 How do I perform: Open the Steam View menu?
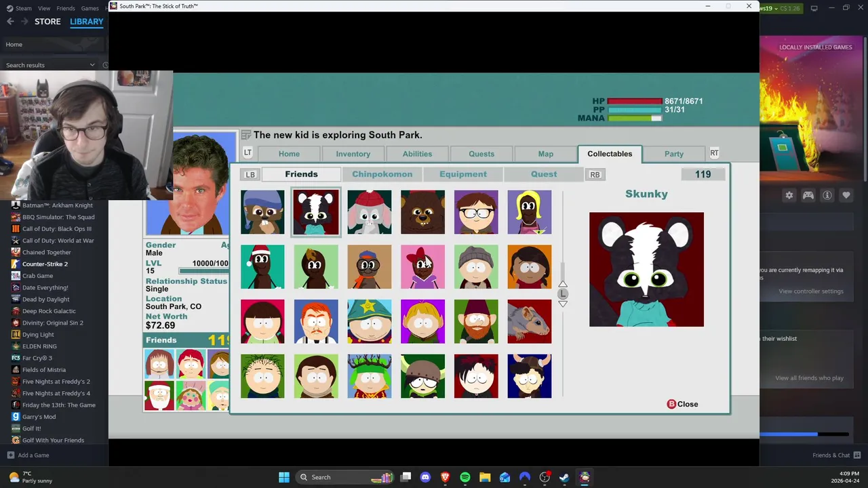tap(44, 8)
